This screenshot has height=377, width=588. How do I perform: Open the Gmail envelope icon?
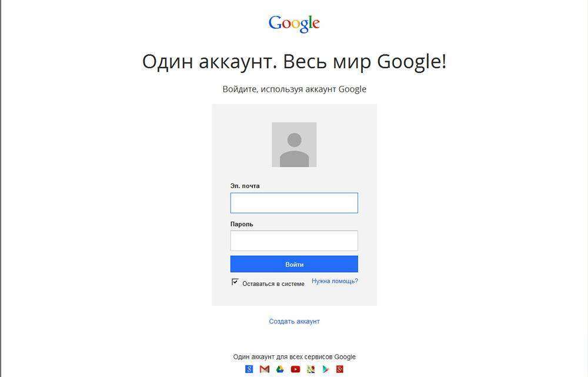click(x=265, y=369)
